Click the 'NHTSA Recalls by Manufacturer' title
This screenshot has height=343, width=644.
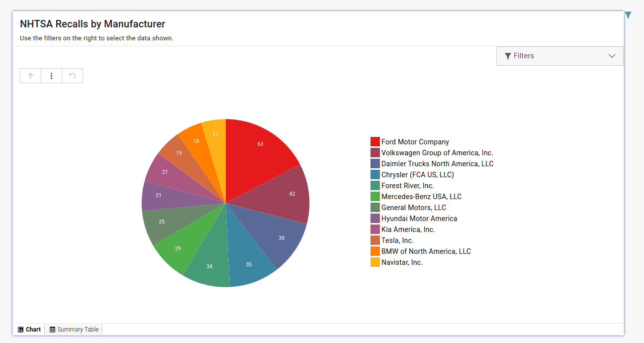92,24
